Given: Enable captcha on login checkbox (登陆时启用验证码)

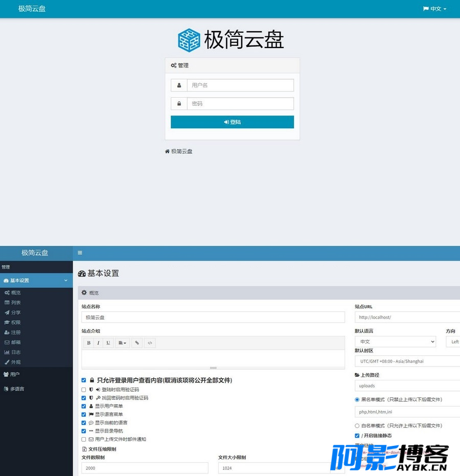Looking at the screenshot, I should [84, 390].
